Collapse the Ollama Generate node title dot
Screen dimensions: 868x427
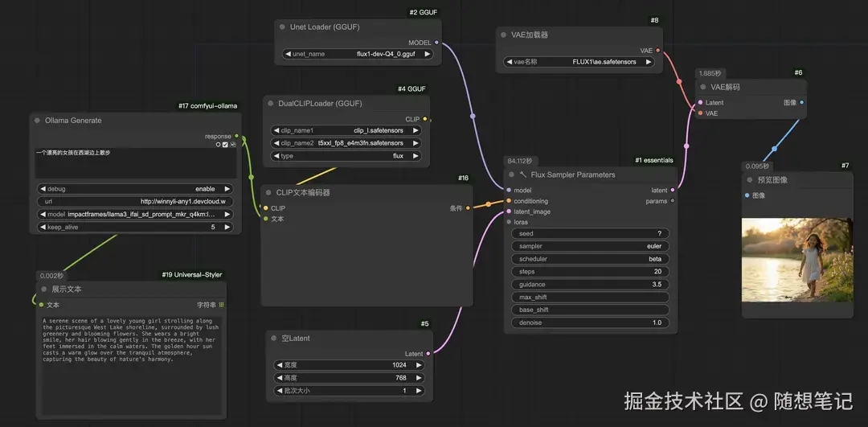tap(37, 120)
